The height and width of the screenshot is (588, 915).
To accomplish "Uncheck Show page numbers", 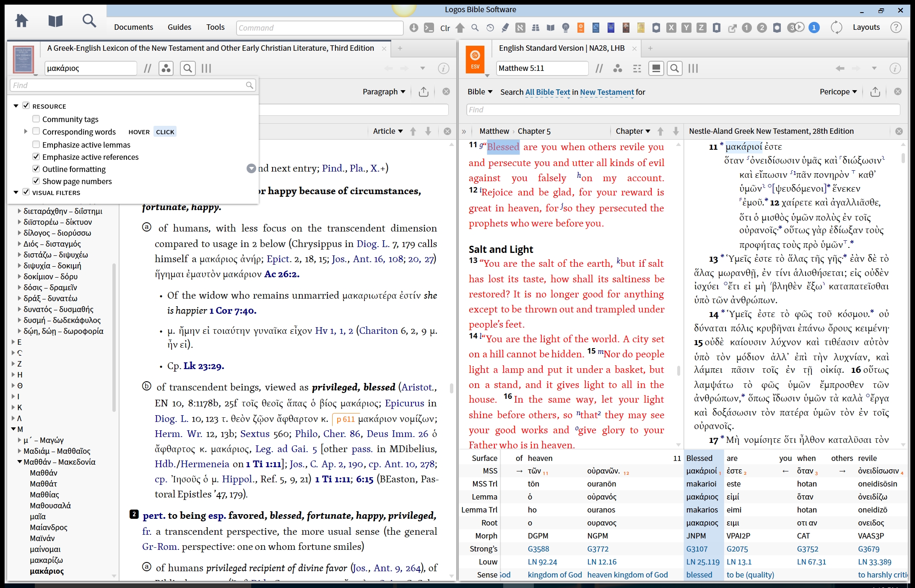I will click(36, 181).
